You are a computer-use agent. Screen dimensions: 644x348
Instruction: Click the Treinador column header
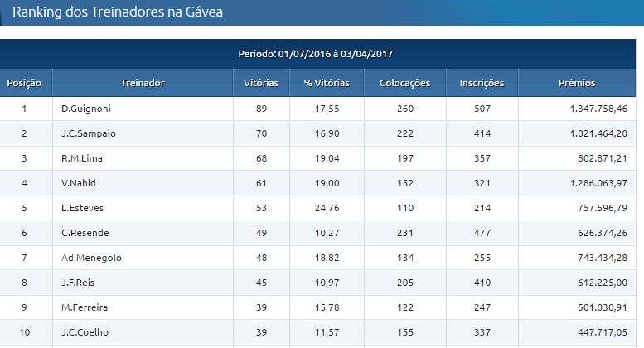[143, 83]
